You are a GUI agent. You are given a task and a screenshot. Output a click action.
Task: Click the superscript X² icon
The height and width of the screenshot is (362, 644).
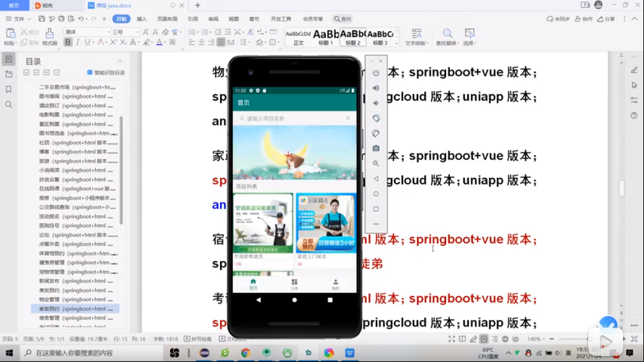(x=114, y=42)
